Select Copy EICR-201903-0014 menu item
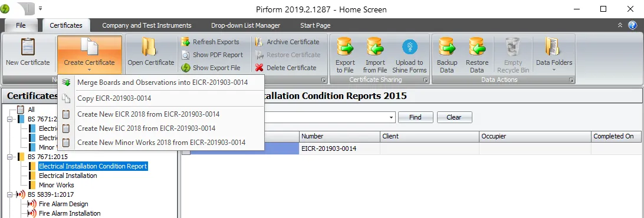Image resolution: width=644 pixels, height=218 pixels. 162,98
